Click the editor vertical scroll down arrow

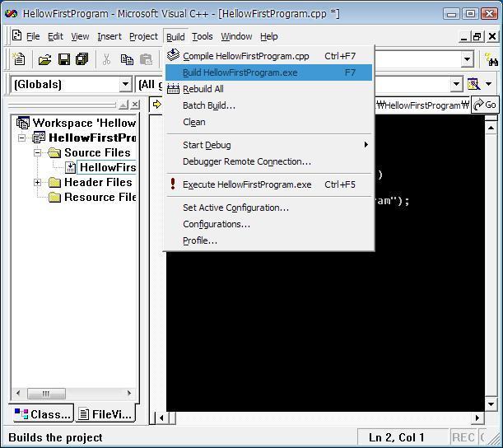coord(491,404)
